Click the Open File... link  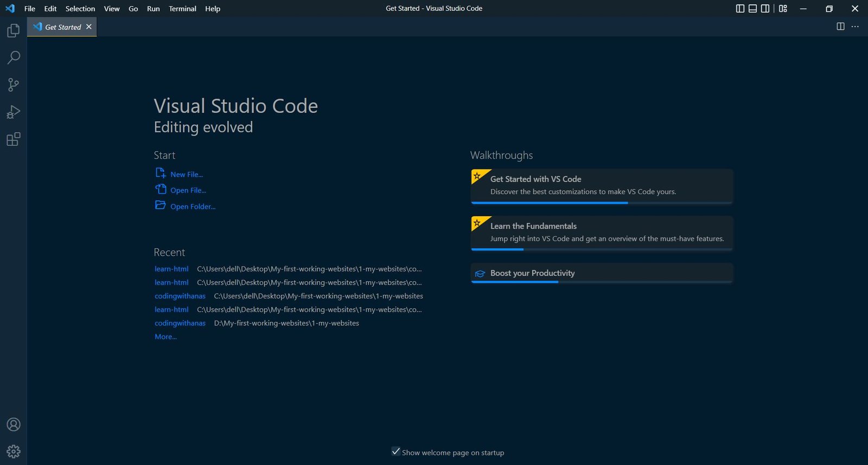point(188,190)
